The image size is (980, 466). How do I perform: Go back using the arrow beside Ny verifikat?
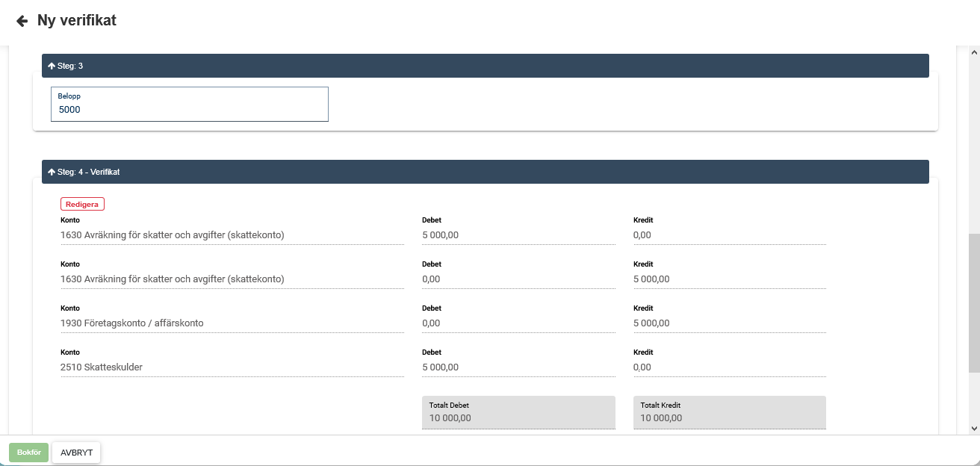point(22,21)
